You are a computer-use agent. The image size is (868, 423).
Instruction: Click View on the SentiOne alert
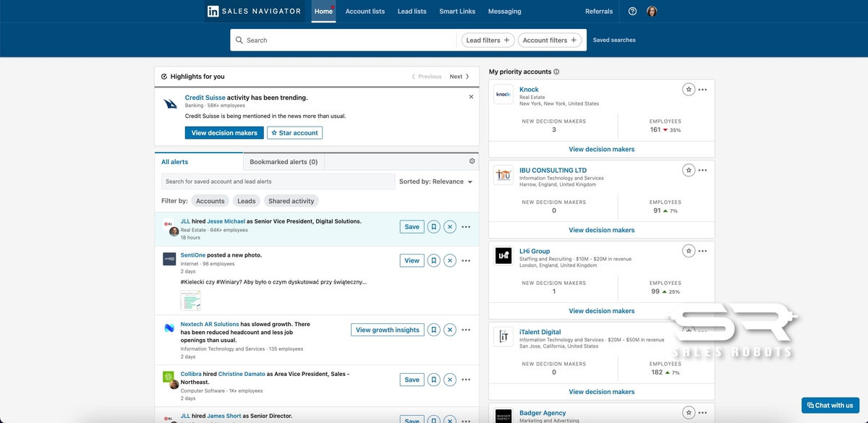(x=412, y=260)
